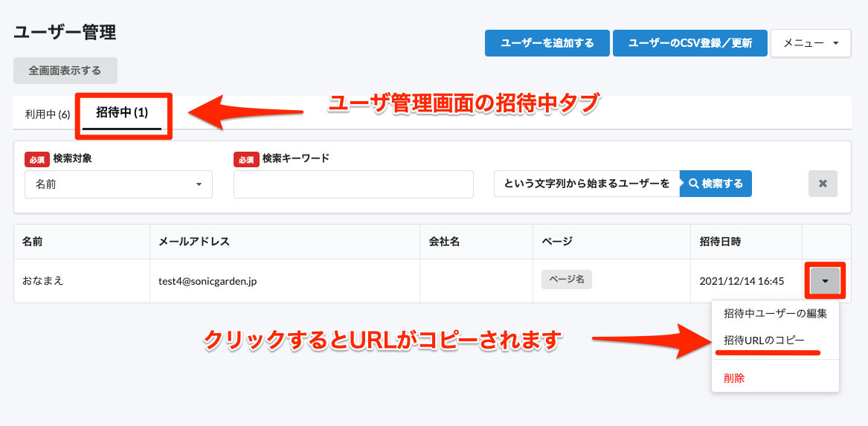Viewport: 868px width, 426px height.
Task: Select the 招待中 (1) tab
Action: coord(122,113)
